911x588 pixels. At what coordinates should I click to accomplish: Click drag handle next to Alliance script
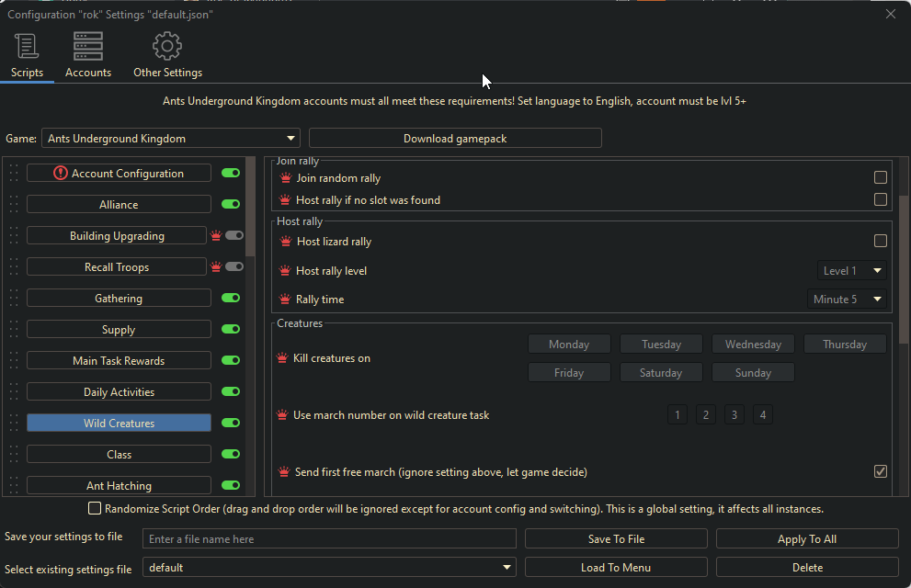[x=14, y=204]
